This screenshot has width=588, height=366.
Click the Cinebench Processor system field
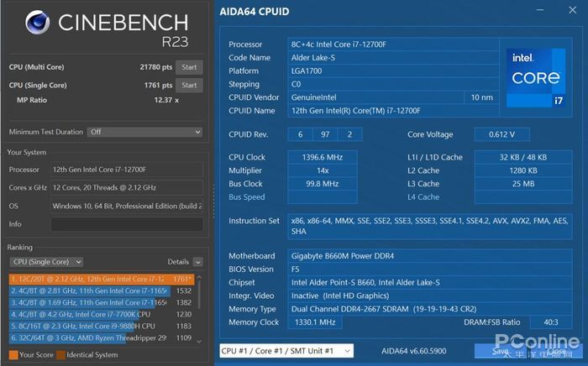coord(127,170)
